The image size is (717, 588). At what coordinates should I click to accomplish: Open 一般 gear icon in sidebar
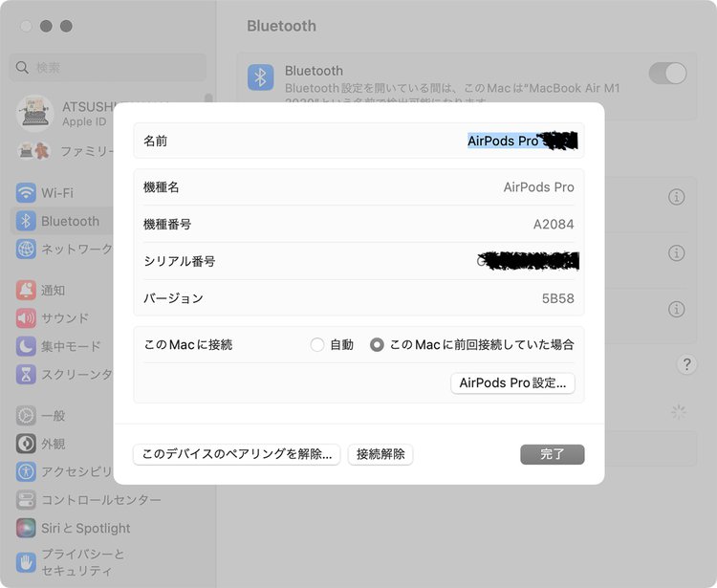pos(26,416)
